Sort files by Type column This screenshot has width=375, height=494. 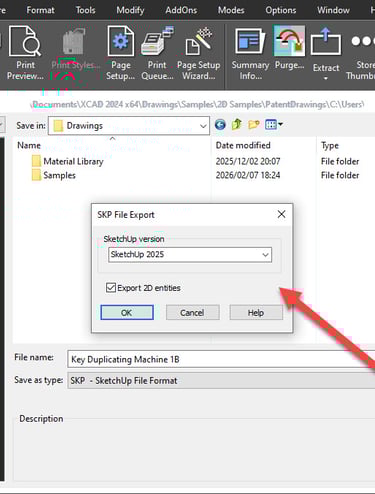coord(345,145)
